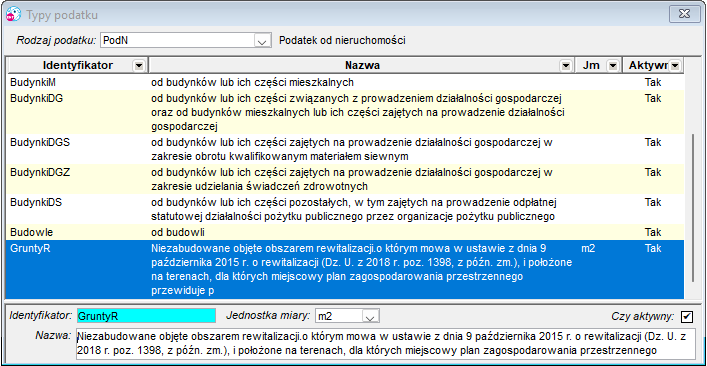Viewport: 707px width, 366px height.
Task: Click 'od budynków lub ich części mieszkalnych' cell
Action: [252, 83]
